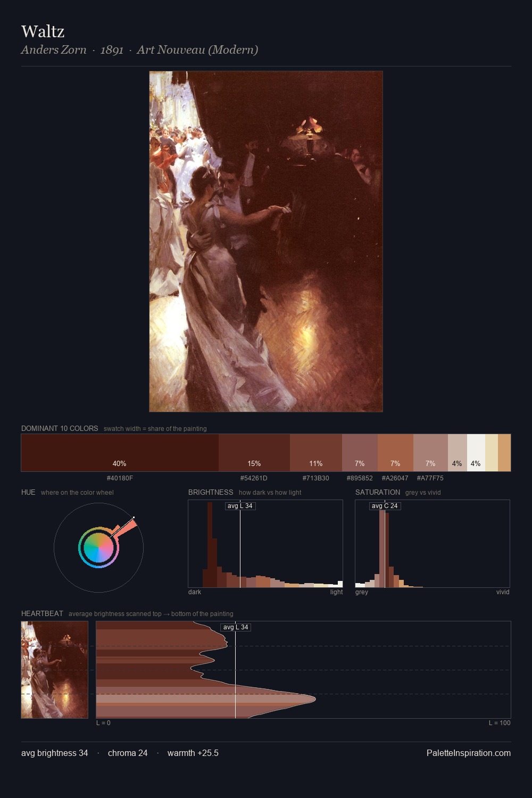The width and height of the screenshot is (532, 798).
Task: Click avg brightness 34 footer text
Action: pos(54,753)
